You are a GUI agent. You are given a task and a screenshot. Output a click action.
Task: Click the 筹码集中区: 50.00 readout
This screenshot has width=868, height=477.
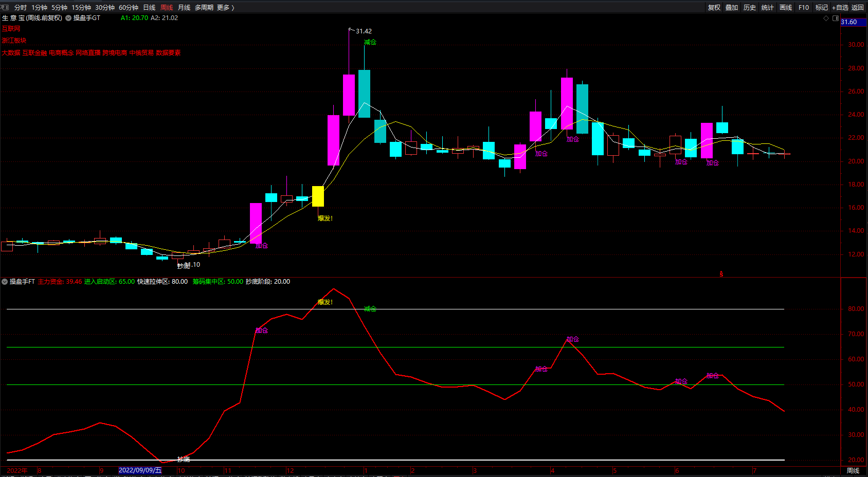point(218,282)
